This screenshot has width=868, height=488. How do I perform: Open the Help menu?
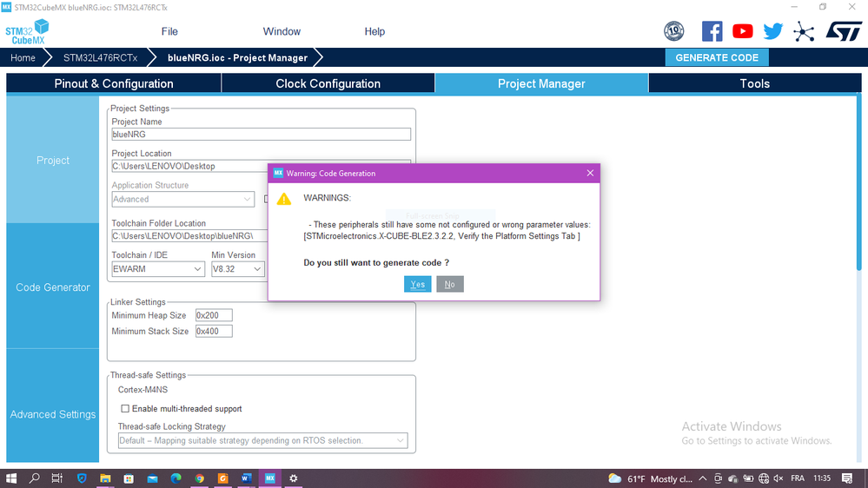tap(374, 31)
